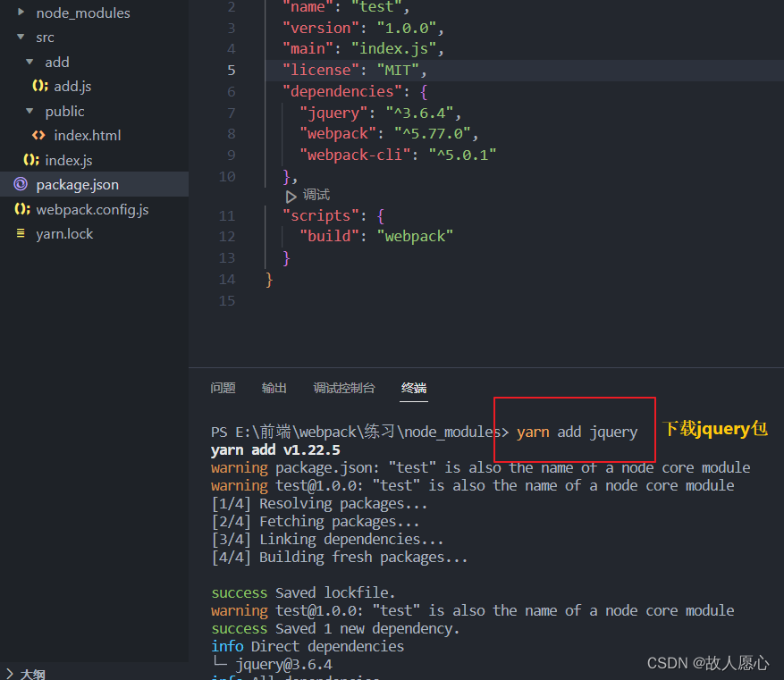Screen dimensions: 784x680
Task: Click the "license" key in the editor
Action: (321, 70)
